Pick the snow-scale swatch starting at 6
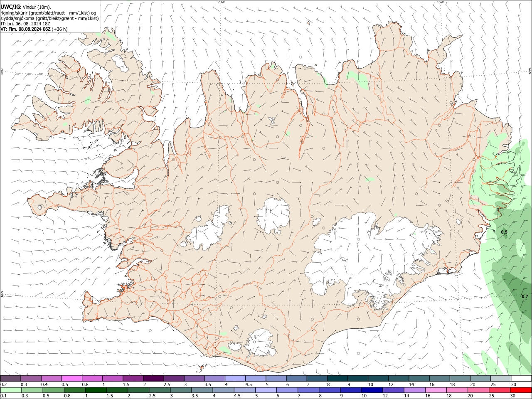 (x=296, y=378)
